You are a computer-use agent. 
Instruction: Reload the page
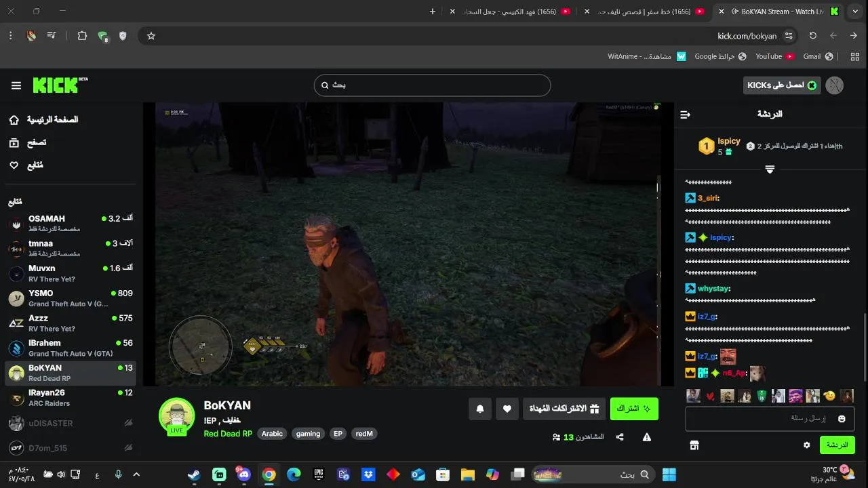pyautogui.click(x=813, y=36)
